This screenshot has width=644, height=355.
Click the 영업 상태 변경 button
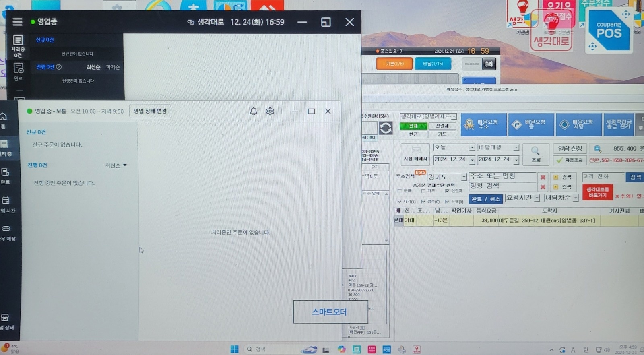coord(150,111)
